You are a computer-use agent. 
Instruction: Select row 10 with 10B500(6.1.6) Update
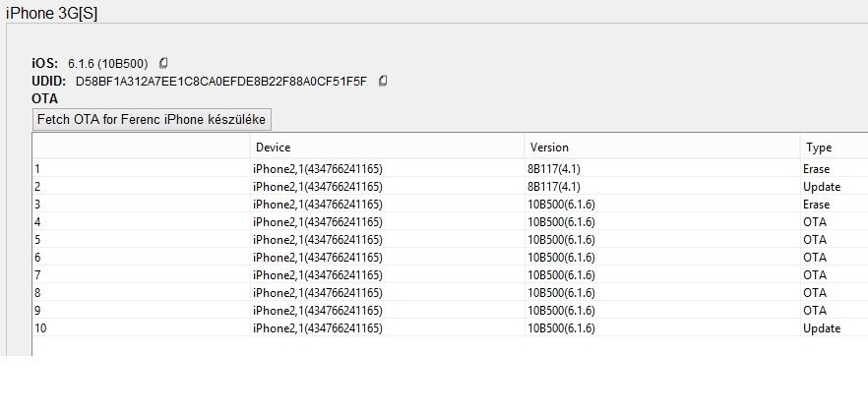click(450, 328)
